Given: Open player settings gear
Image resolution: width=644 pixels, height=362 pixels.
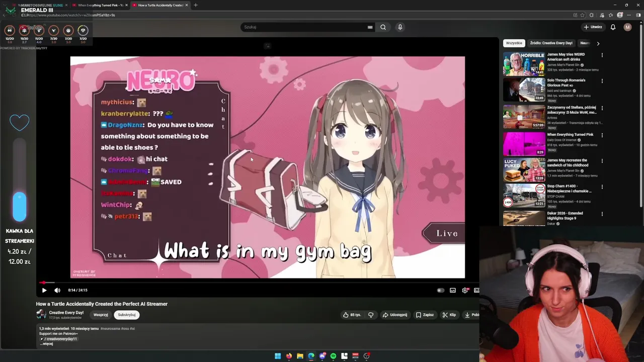Looking at the screenshot, I should click(465, 290).
